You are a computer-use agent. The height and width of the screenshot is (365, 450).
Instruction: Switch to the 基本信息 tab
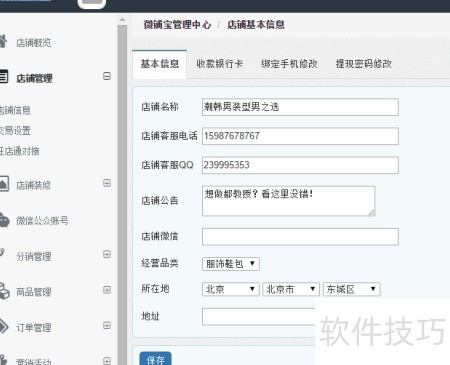click(160, 64)
